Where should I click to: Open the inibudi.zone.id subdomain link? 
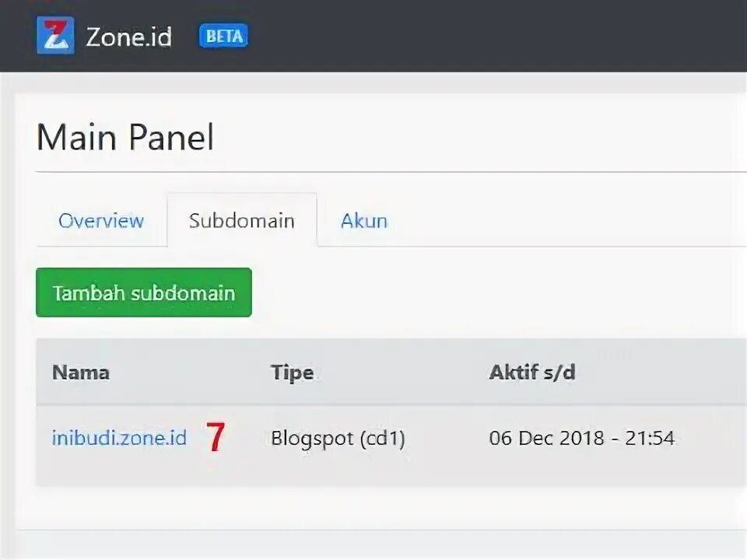tap(119, 438)
